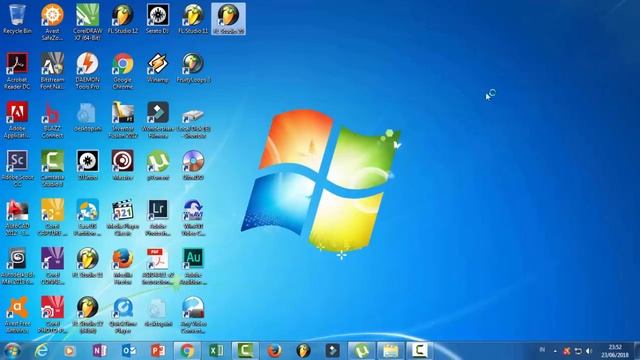Switch to the black-and-white Camtasia recorder taskbar button
Viewport: 640px width, 360px height.
[x=420, y=351]
